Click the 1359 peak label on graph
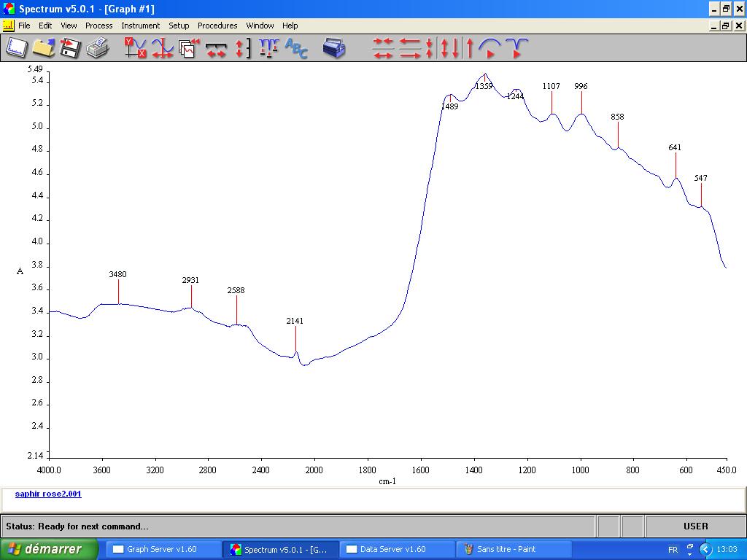This screenshot has width=747, height=560. point(484,86)
